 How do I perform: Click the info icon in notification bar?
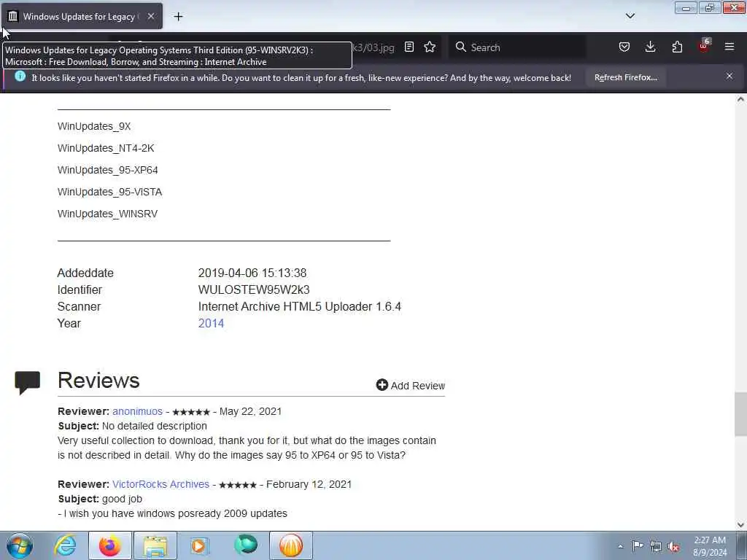click(20, 76)
